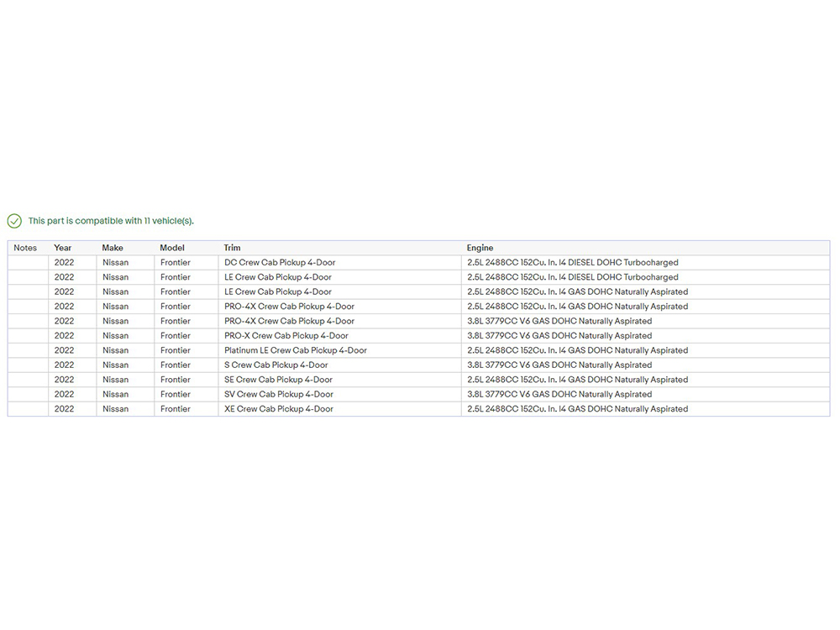Select the PRO-X Crew Cab Pickup 4-Door trim
Viewport: 840px width, 630px height.
click(x=339, y=336)
